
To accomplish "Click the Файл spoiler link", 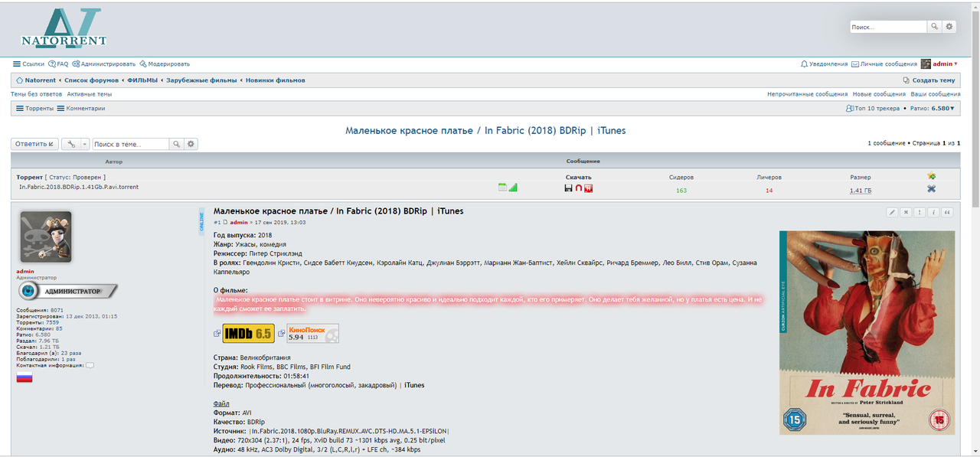I will pos(221,403).
